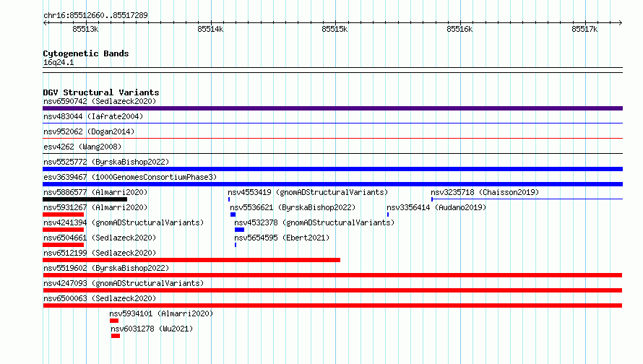
Task: Open esv3639467 (1000GenomesConsortiumPhase3) label
Action: tap(130, 177)
